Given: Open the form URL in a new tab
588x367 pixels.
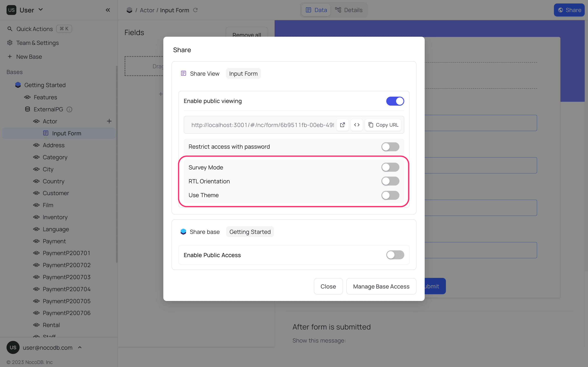Looking at the screenshot, I should tap(342, 125).
